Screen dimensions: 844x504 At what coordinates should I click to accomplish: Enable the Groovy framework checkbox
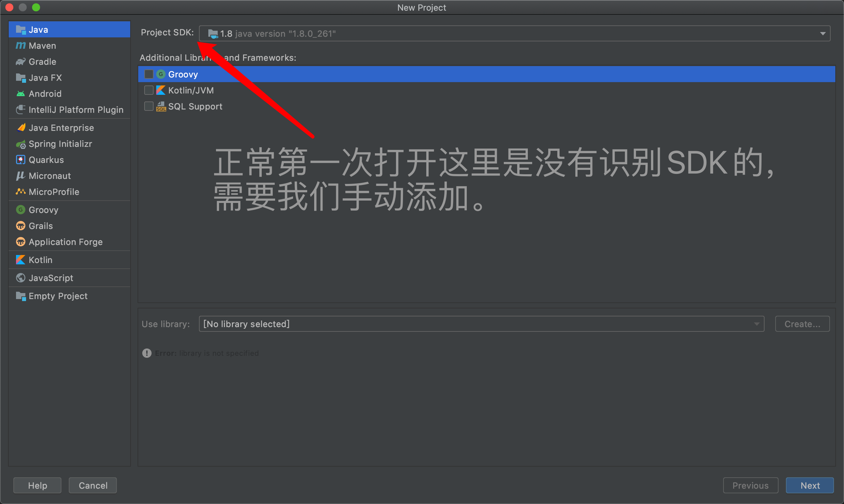149,74
